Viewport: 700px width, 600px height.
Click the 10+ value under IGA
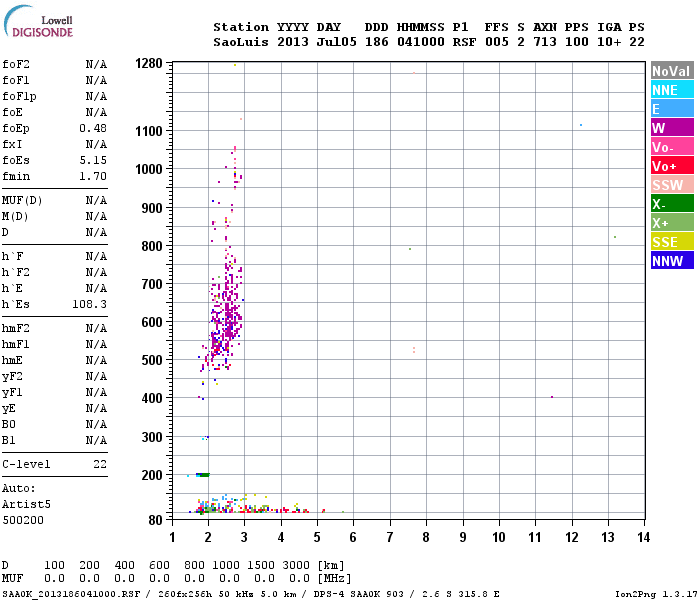(x=609, y=42)
